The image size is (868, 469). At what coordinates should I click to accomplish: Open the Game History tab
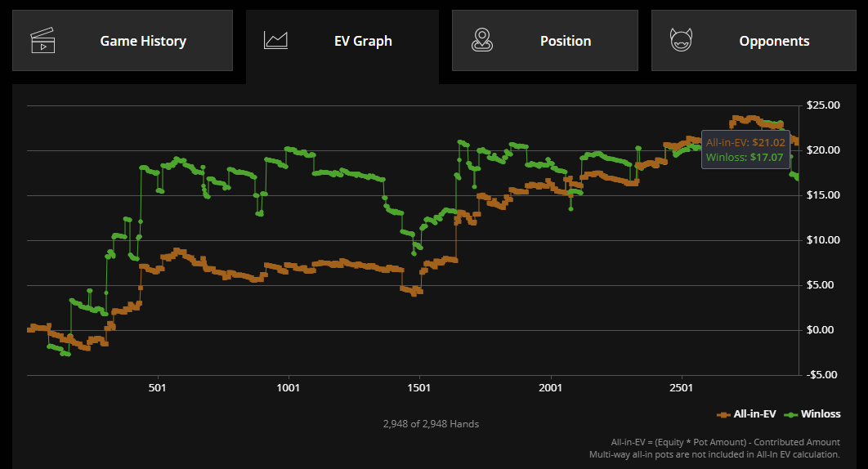pos(123,40)
